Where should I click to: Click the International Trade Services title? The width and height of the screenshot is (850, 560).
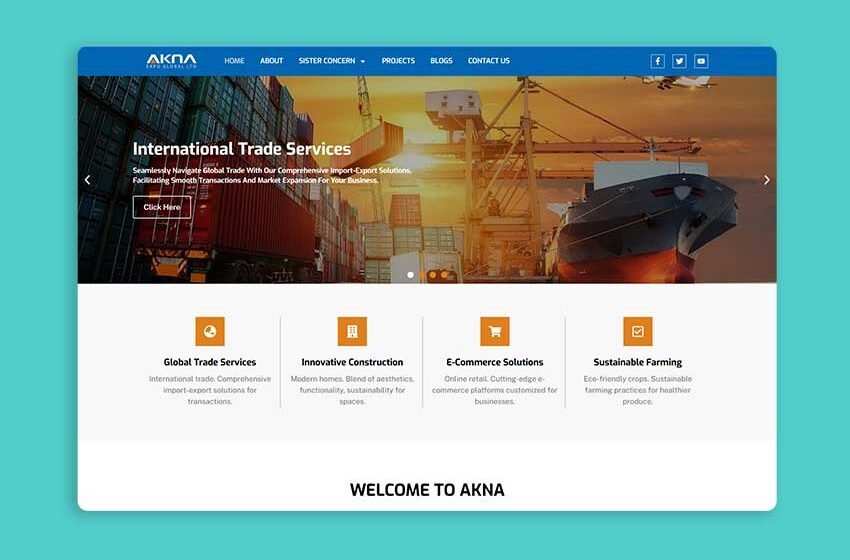(242, 149)
